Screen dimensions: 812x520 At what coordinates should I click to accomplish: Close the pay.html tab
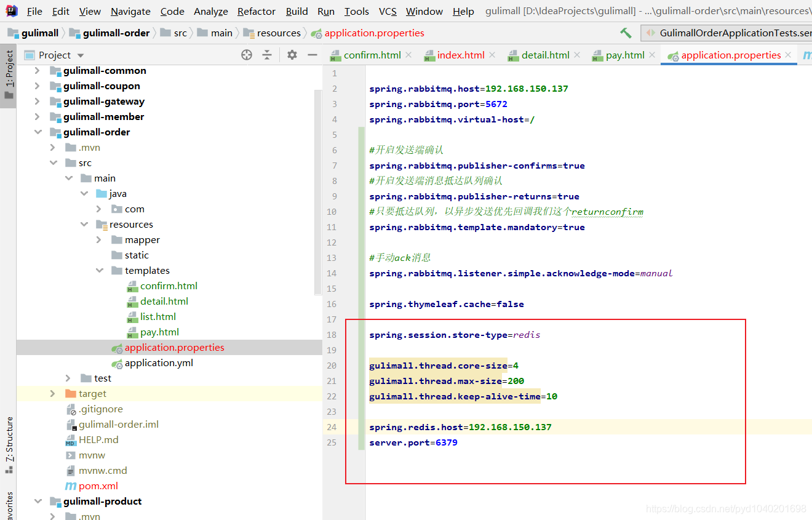pyautogui.click(x=652, y=55)
